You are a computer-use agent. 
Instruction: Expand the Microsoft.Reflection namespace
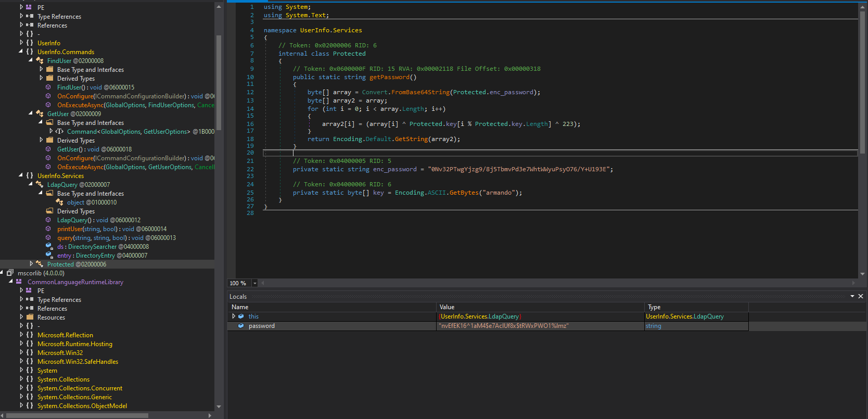21,335
